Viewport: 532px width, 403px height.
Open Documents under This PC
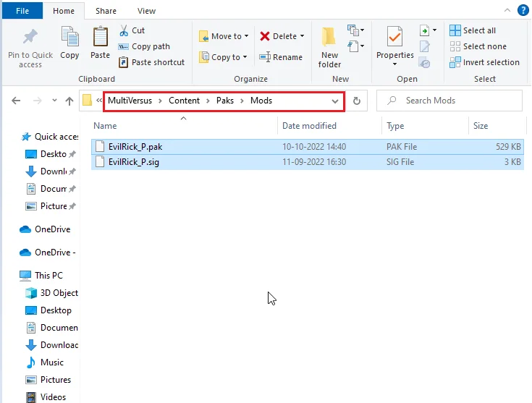pyautogui.click(x=52, y=327)
